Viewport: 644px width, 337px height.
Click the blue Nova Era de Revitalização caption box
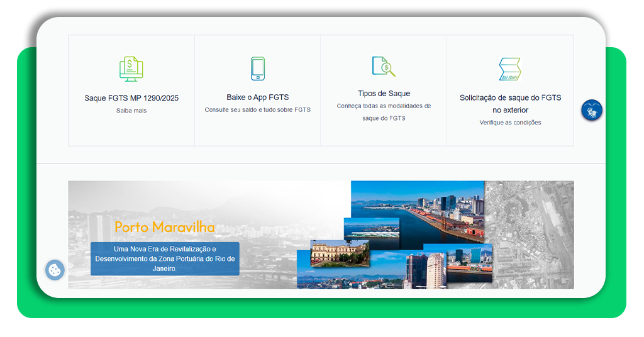[165, 258]
